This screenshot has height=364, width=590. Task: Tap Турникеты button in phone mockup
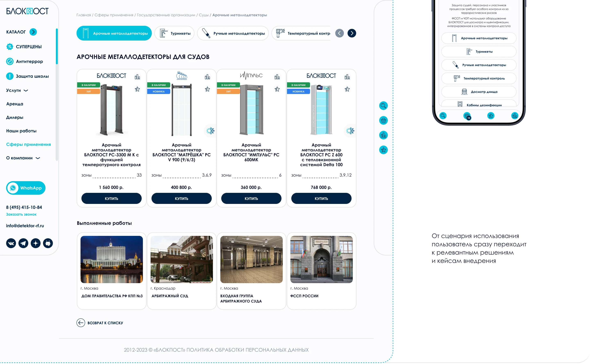[x=479, y=52]
